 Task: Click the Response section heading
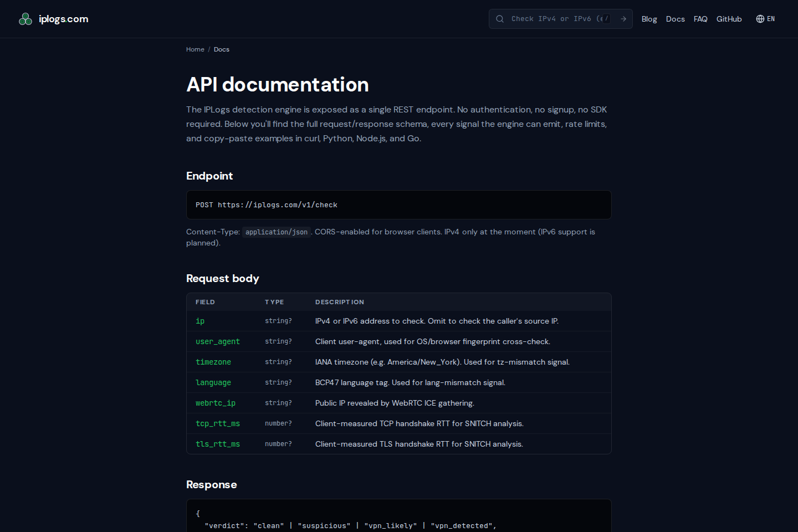212,485
